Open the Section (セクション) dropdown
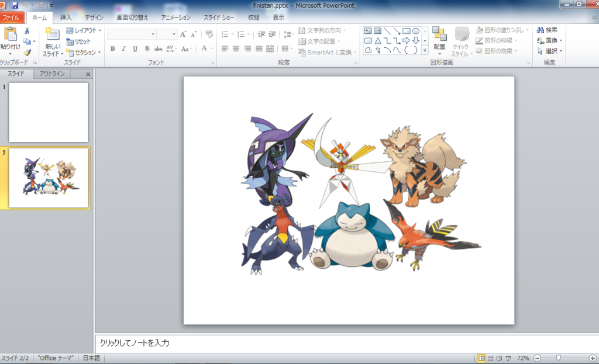 [84, 52]
